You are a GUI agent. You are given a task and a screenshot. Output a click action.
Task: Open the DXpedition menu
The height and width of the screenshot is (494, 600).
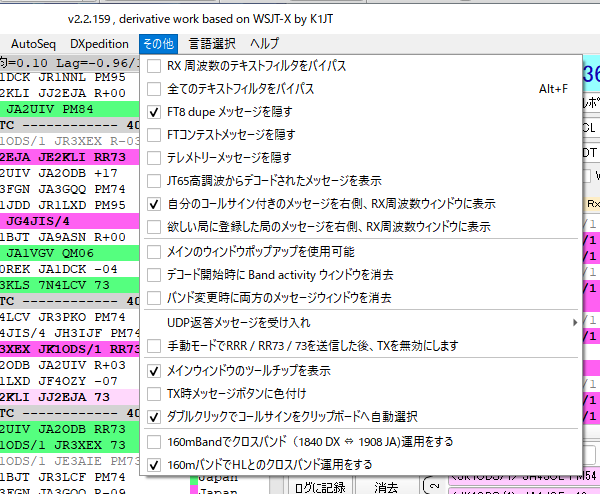pos(99,44)
